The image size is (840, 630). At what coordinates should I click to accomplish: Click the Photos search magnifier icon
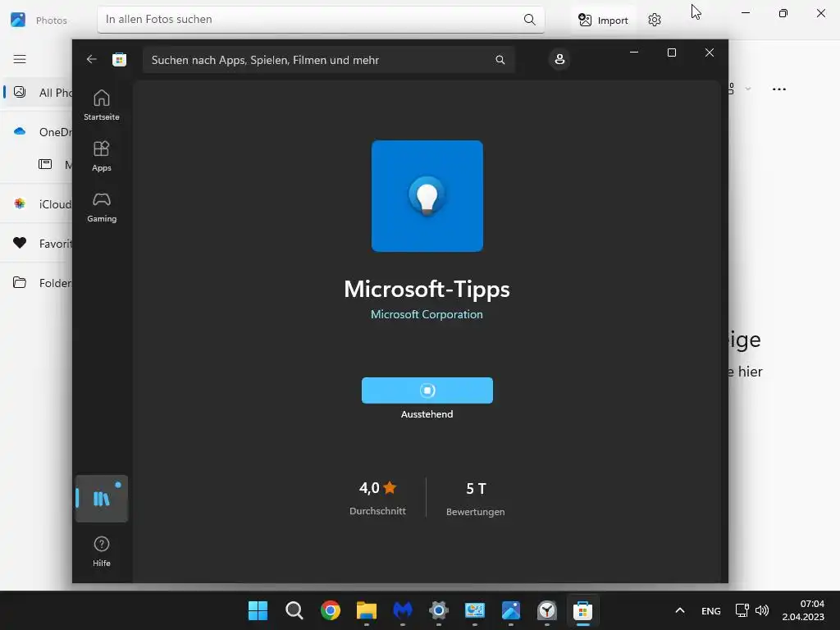coord(529,20)
